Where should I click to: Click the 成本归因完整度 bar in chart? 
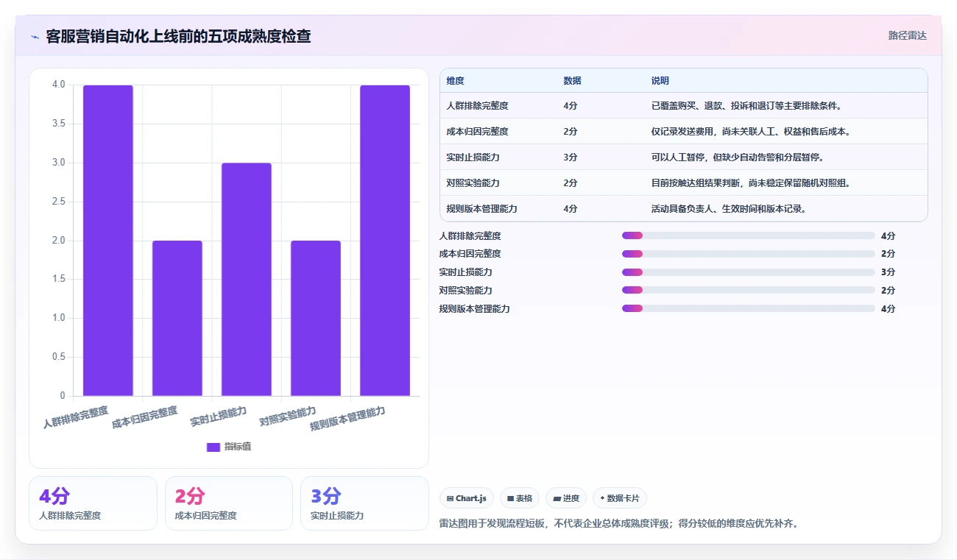click(177, 318)
